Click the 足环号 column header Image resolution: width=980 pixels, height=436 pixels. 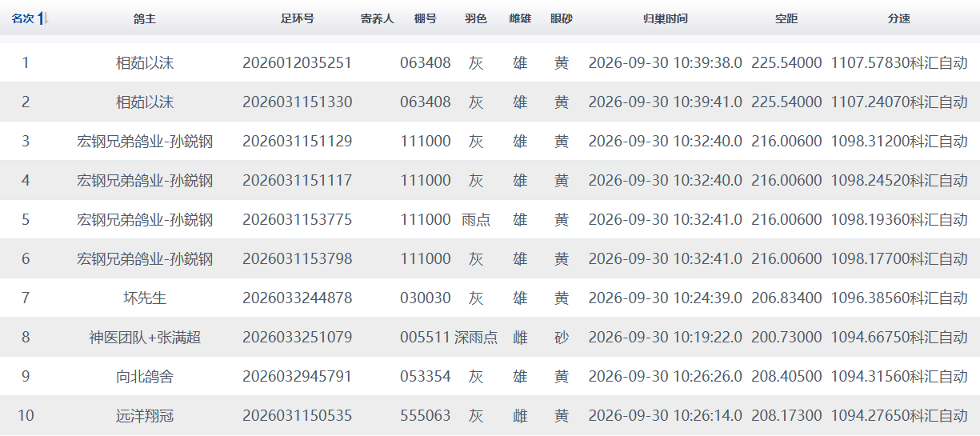298,18
